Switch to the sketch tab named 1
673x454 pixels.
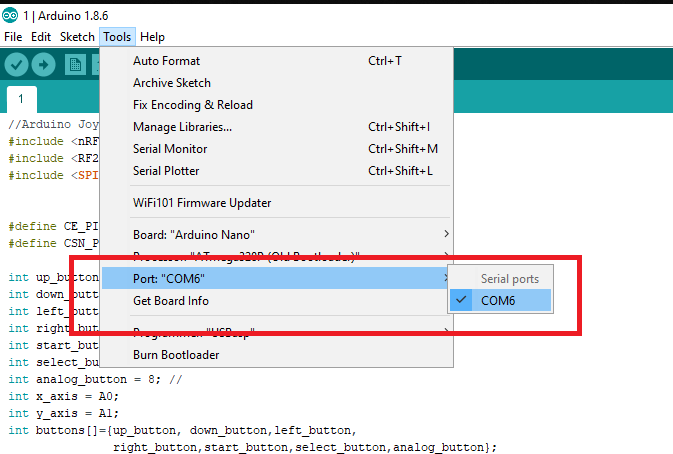20,100
